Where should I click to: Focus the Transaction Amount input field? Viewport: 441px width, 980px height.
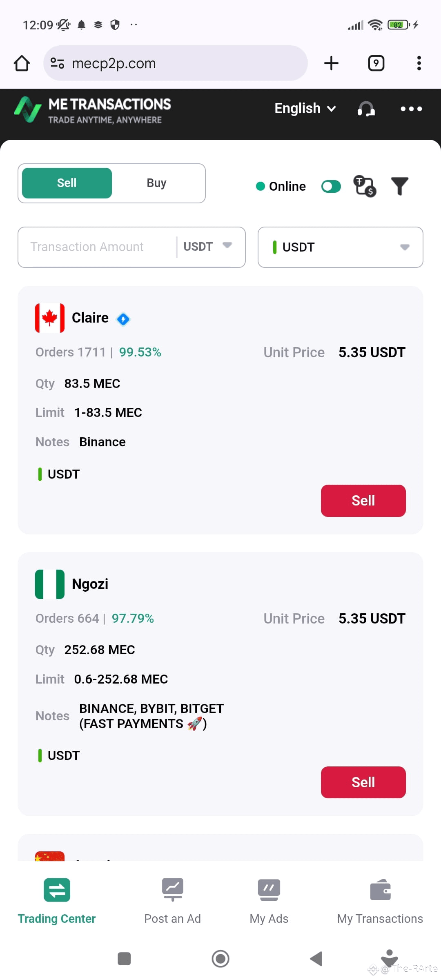click(x=98, y=247)
